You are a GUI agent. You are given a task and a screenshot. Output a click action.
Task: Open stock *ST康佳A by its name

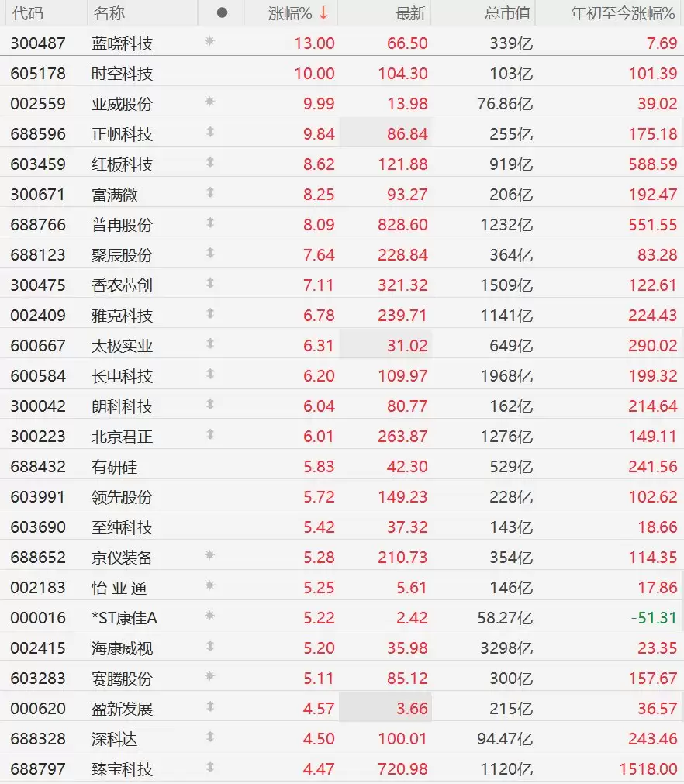pos(124,618)
